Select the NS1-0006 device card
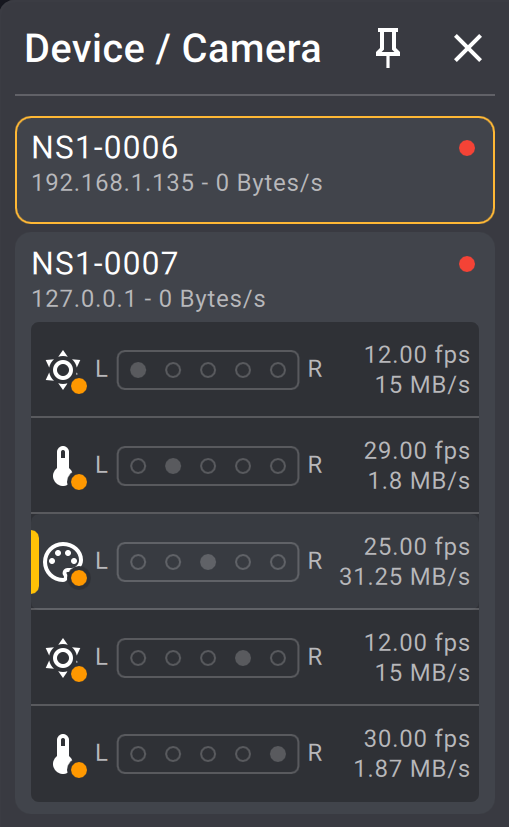Screen dimensions: 509x827 point(255,170)
